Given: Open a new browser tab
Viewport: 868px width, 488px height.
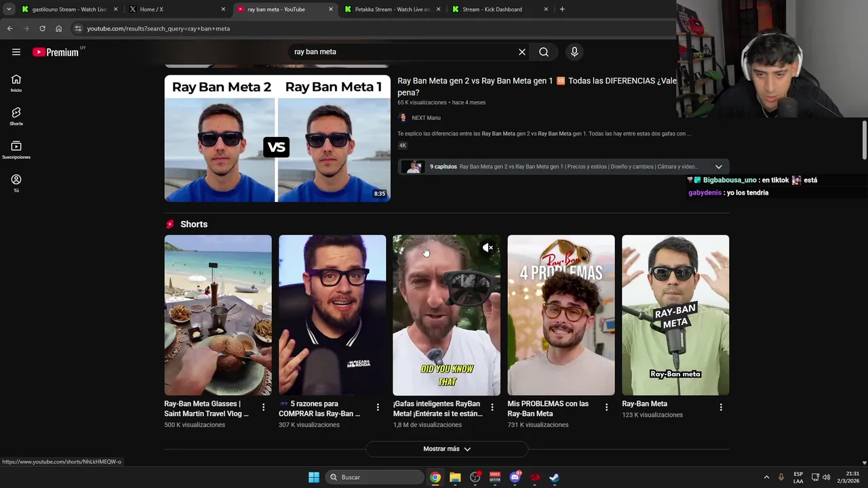Looking at the screenshot, I should (562, 9).
